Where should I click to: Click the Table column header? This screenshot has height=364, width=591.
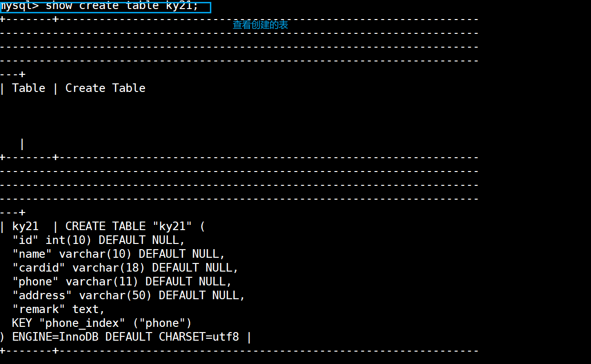click(29, 88)
